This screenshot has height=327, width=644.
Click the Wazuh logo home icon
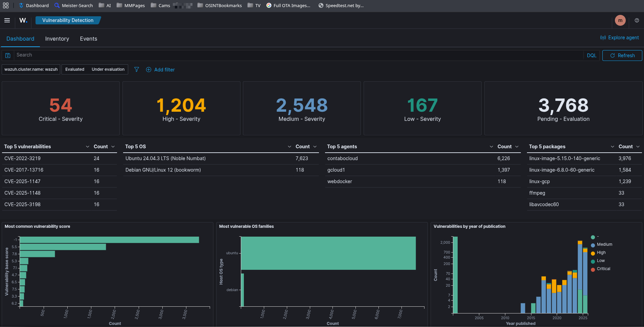click(23, 20)
